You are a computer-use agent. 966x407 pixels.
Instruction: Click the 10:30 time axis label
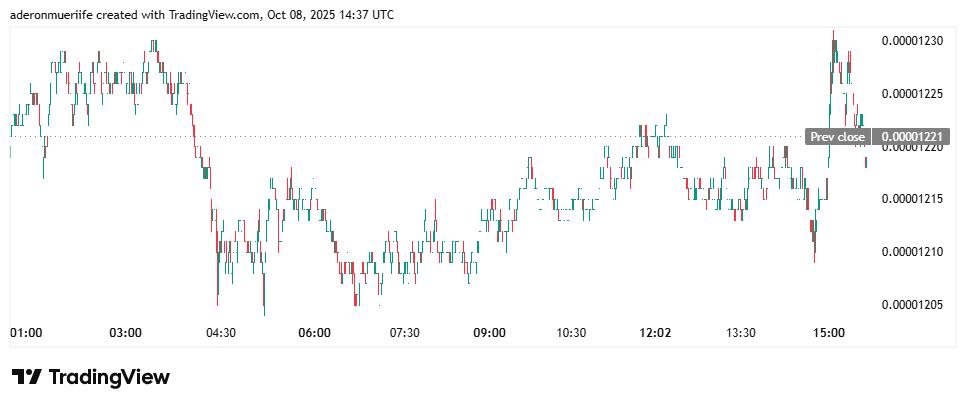(x=570, y=333)
